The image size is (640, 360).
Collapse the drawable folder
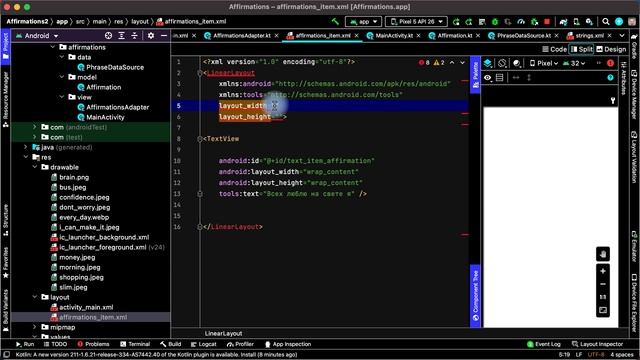(x=35, y=167)
